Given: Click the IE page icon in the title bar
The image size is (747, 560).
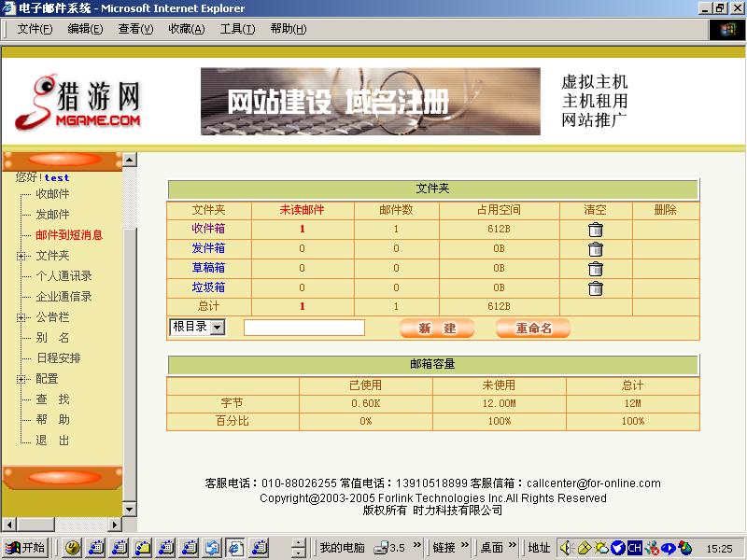Looking at the screenshot, I should click(x=8, y=8).
